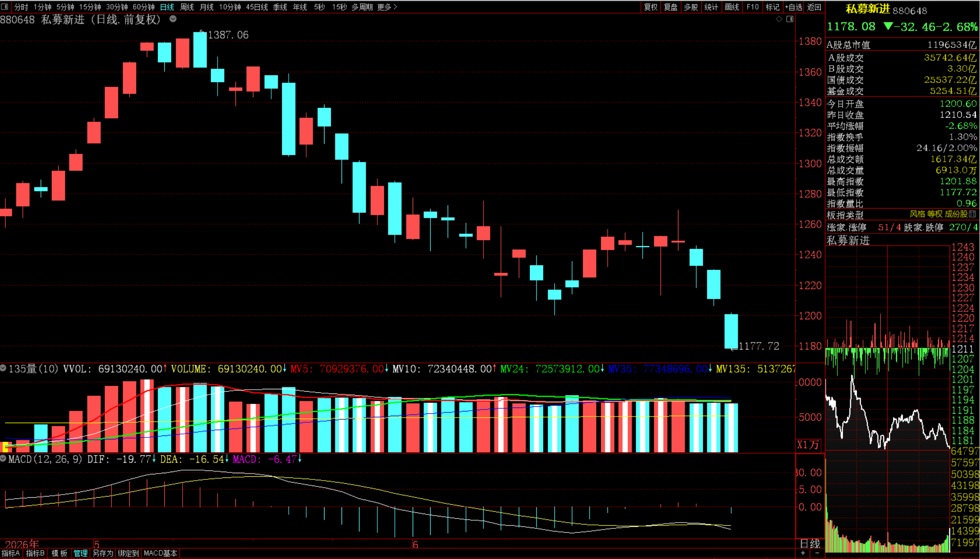
Task: Open the 管理 manage tab
Action: 81,553
